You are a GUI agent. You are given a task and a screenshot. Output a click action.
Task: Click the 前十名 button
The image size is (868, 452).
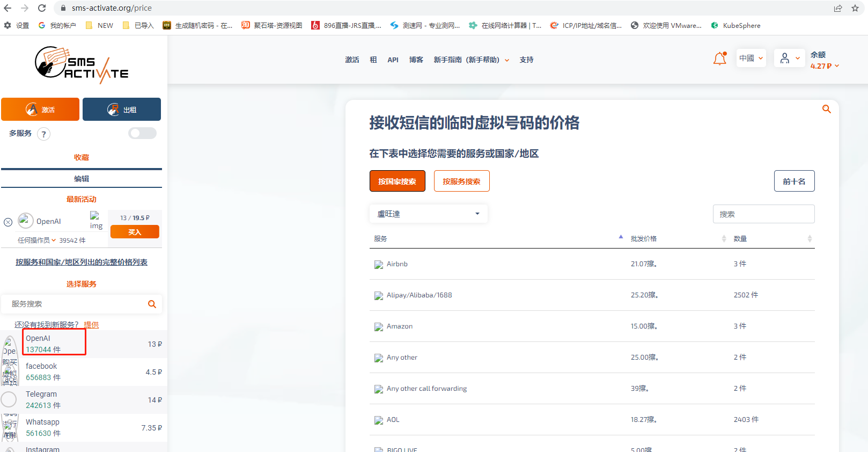[x=794, y=181]
